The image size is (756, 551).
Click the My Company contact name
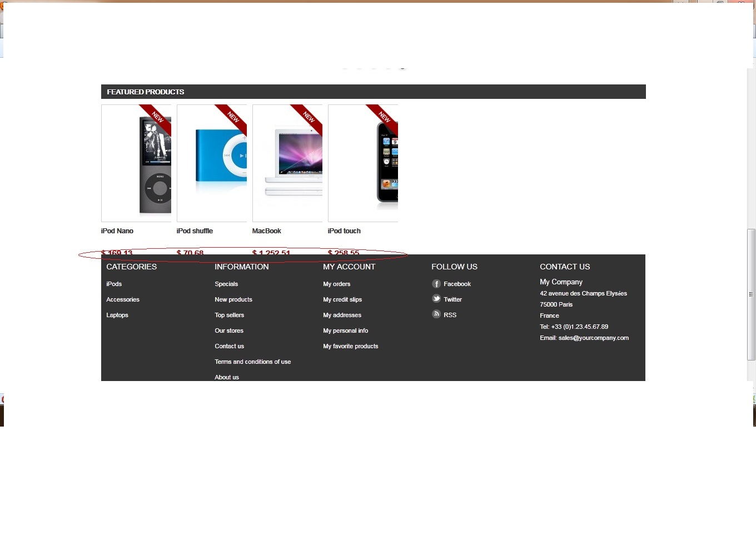click(561, 282)
